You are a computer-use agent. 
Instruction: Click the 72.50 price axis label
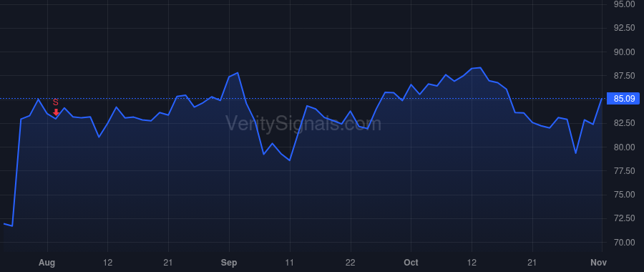point(624,218)
